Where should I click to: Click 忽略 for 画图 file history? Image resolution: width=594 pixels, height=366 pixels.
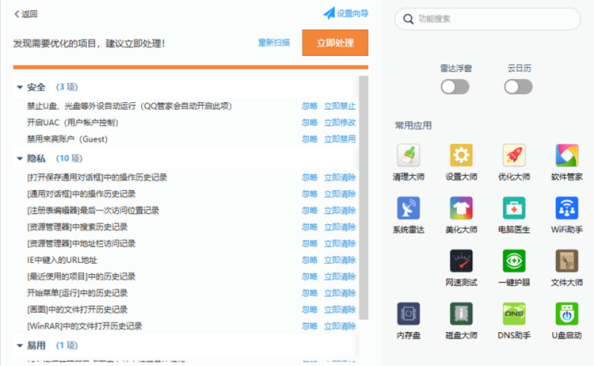(310, 310)
